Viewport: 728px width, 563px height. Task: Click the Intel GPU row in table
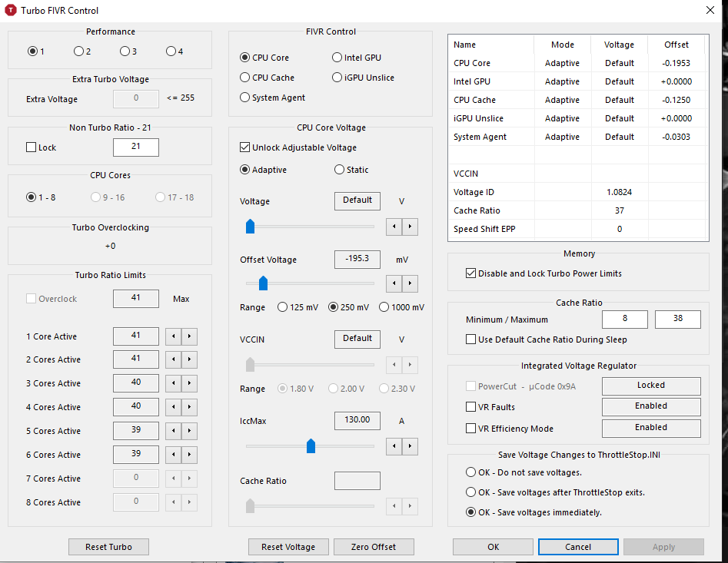(x=579, y=81)
